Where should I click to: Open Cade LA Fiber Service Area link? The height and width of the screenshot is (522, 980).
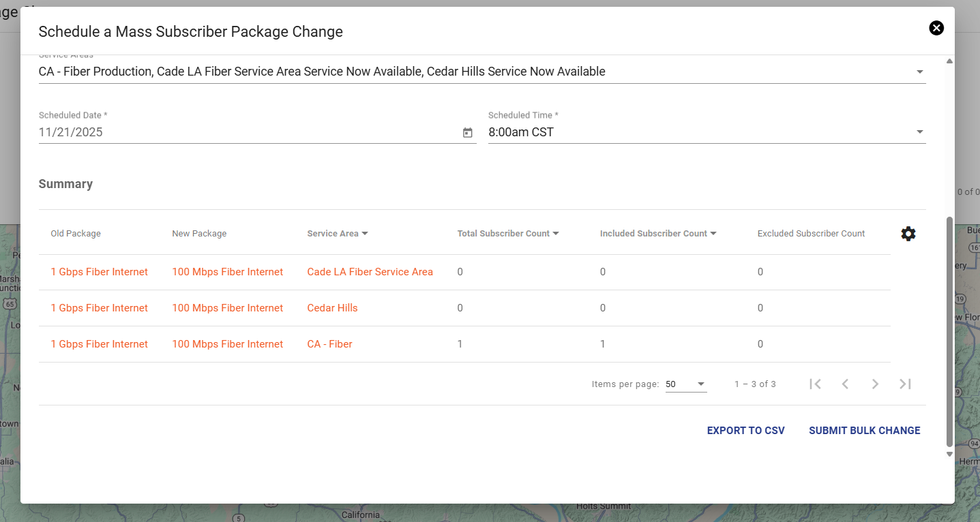coord(370,272)
